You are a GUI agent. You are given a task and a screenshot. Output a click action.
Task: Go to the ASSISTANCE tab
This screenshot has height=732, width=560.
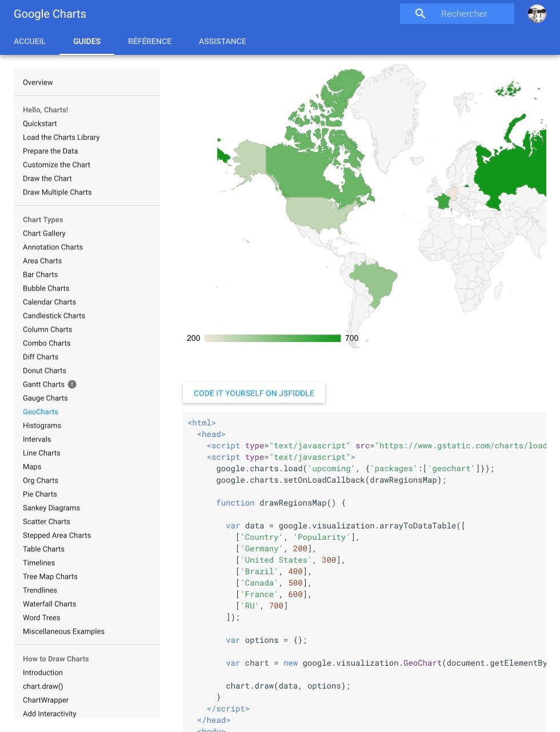click(222, 41)
